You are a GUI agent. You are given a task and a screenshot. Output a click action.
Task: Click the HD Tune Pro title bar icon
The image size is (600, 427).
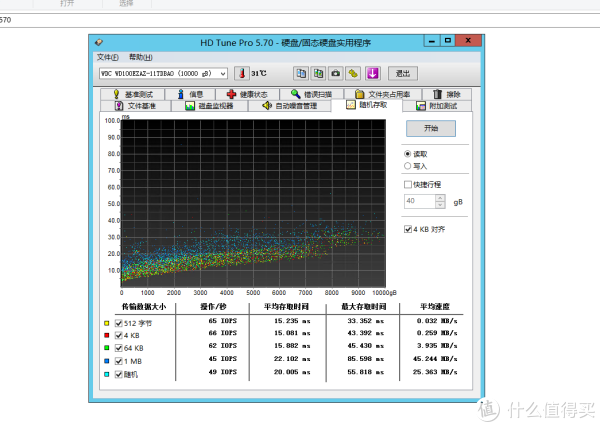click(x=99, y=42)
